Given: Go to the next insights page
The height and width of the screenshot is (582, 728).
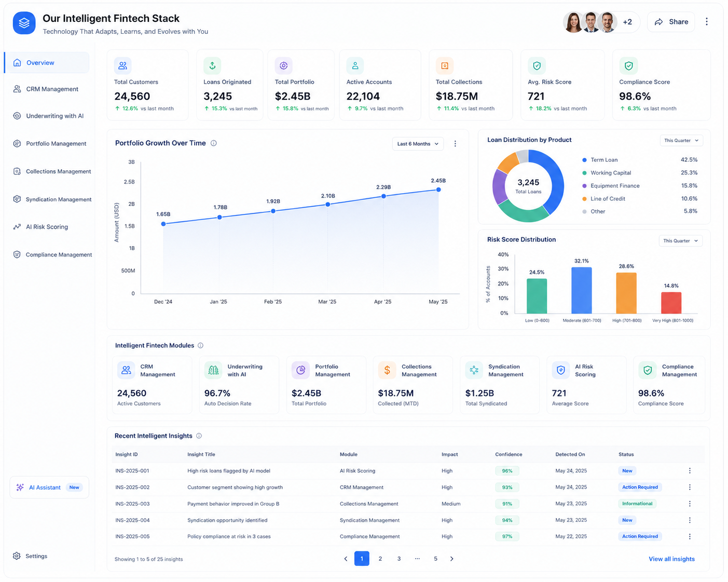Looking at the screenshot, I should 452,559.
